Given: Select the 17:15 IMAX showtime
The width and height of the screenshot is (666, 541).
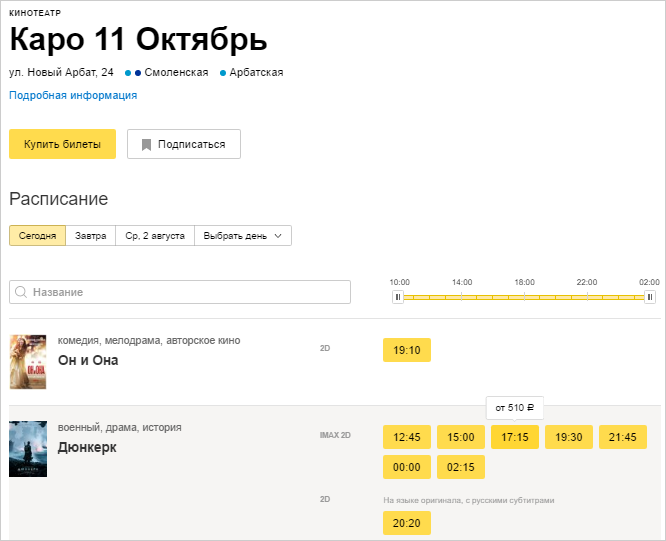Looking at the screenshot, I should [515, 437].
